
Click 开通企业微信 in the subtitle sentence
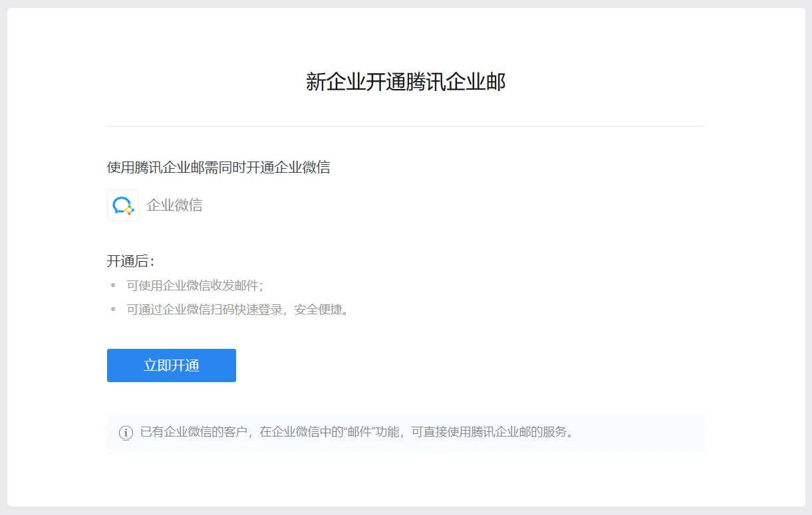coord(289,167)
